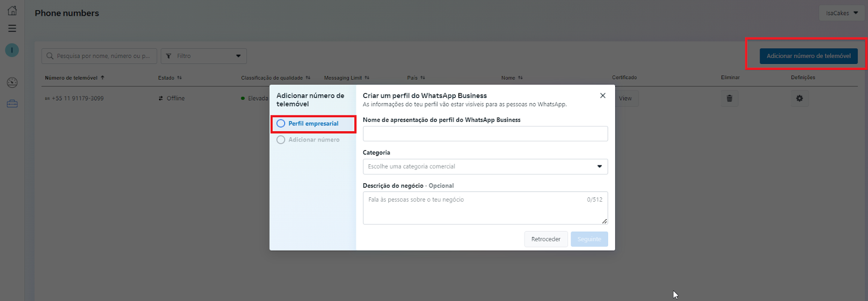Sort by Estado column
This screenshot has height=301, width=868.
[180, 78]
